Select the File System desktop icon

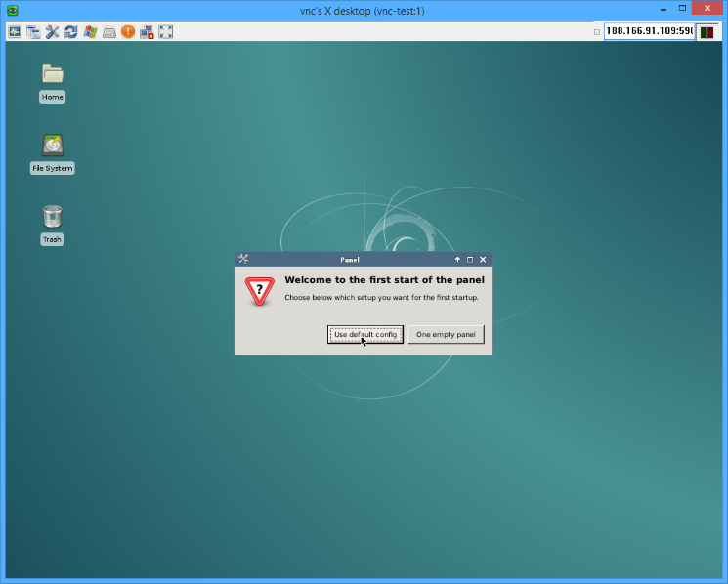pos(52,146)
